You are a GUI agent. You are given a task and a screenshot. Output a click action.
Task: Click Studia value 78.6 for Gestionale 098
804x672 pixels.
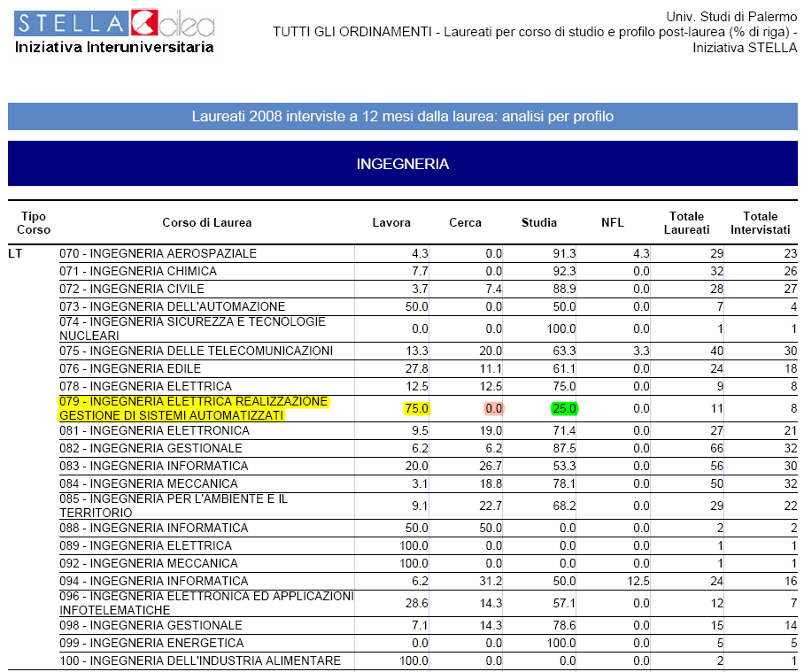coord(564,625)
